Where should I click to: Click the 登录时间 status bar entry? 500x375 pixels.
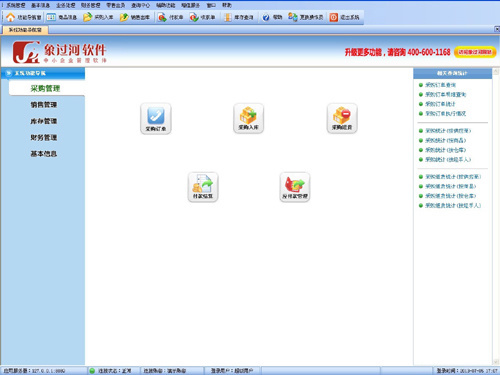467,371
